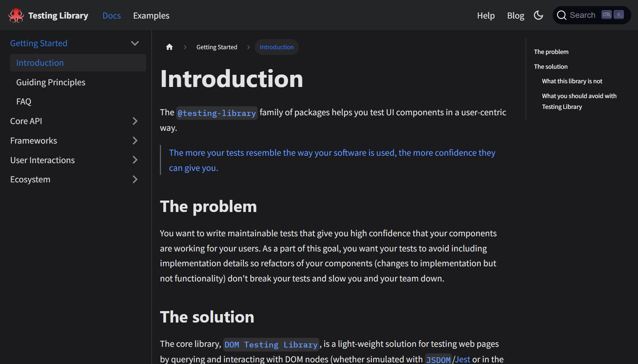Expand the Core API section
Screen dimensions: 638x364
(135, 121)
